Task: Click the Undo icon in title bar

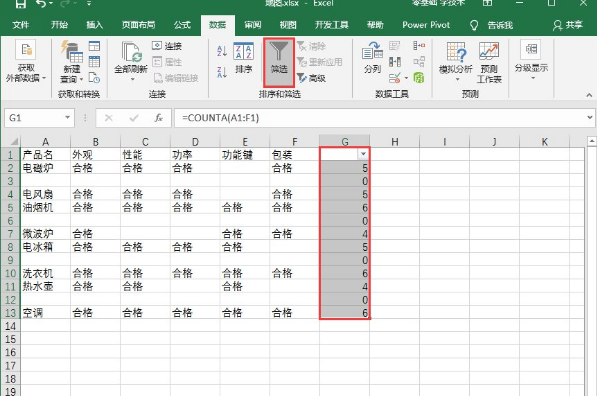Action: tap(41, 3)
